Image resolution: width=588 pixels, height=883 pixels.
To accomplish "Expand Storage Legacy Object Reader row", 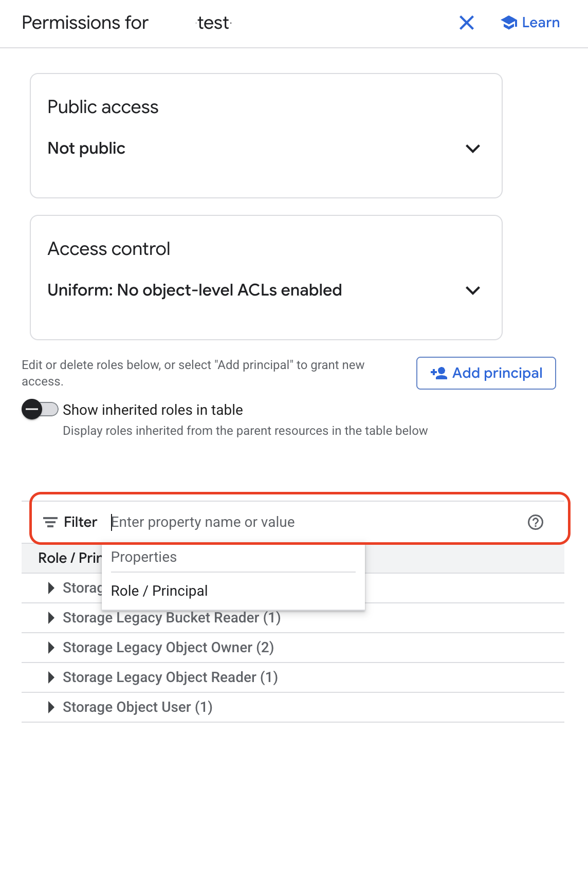I will [51, 677].
